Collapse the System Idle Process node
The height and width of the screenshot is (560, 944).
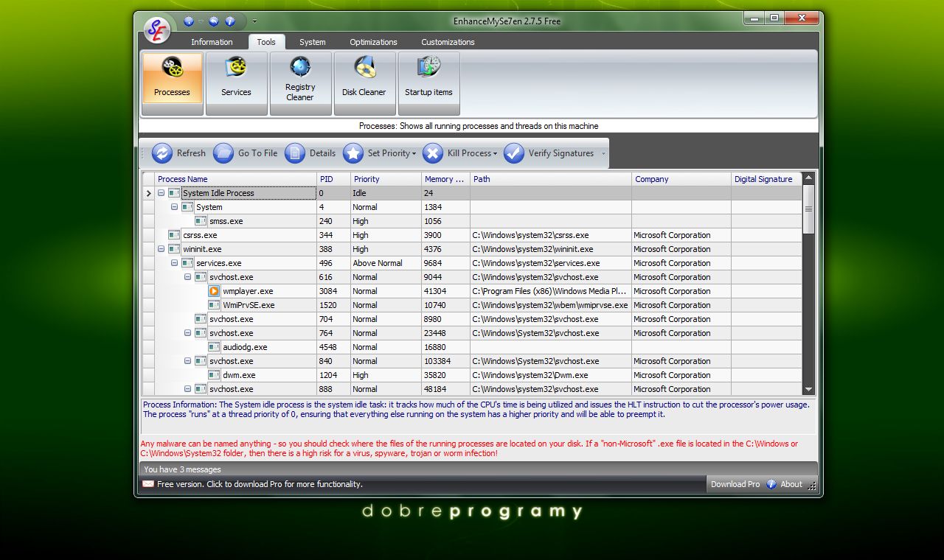(161, 193)
